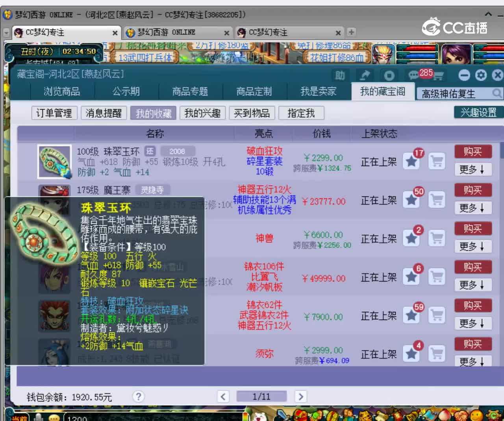Viewport: 504px width, 421px height.
Task: Add ¥2999.00 须弥 item to cart
Action: tap(436, 354)
